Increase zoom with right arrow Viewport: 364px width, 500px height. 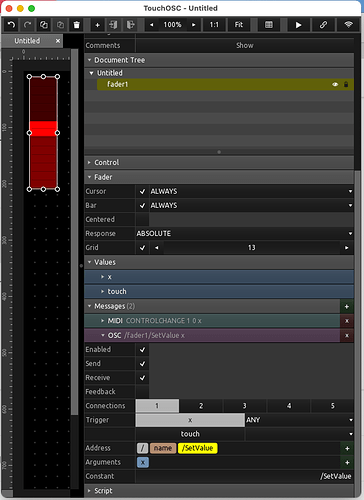point(194,25)
